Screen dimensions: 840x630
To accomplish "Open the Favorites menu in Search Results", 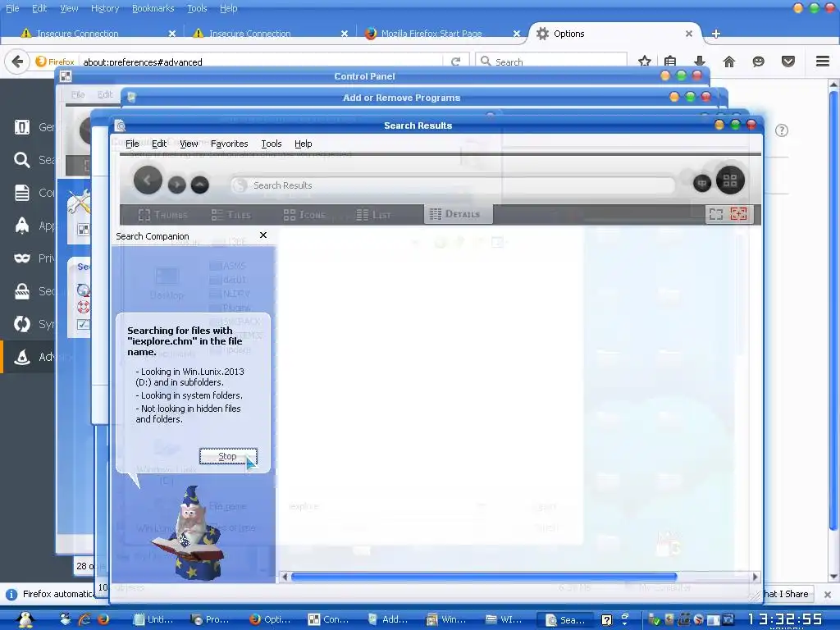I will tap(230, 144).
